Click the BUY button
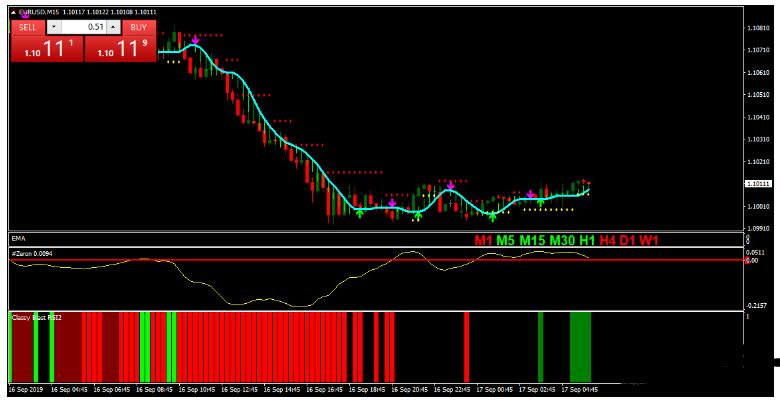 click(x=139, y=27)
